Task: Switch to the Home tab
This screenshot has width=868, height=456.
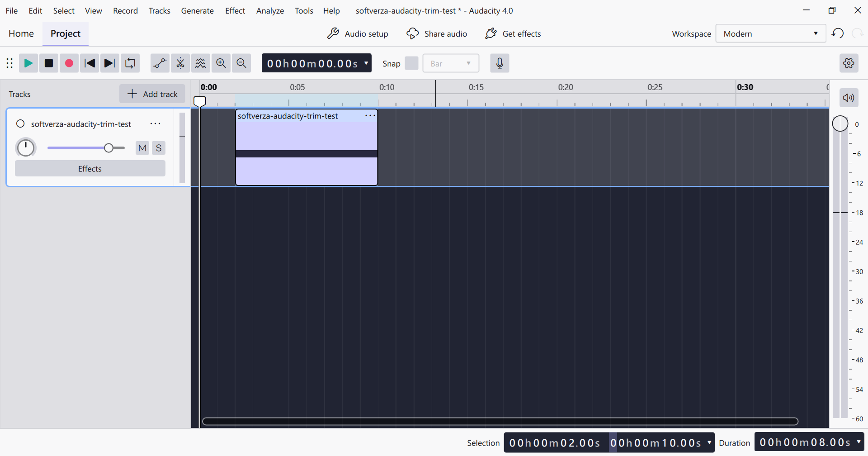Action: [x=21, y=33]
